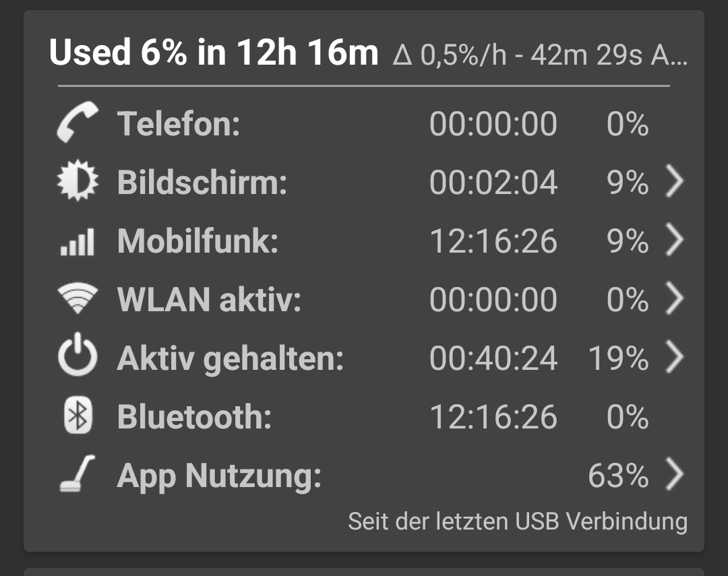Tap the Bluetooth icon

click(x=78, y=416)
